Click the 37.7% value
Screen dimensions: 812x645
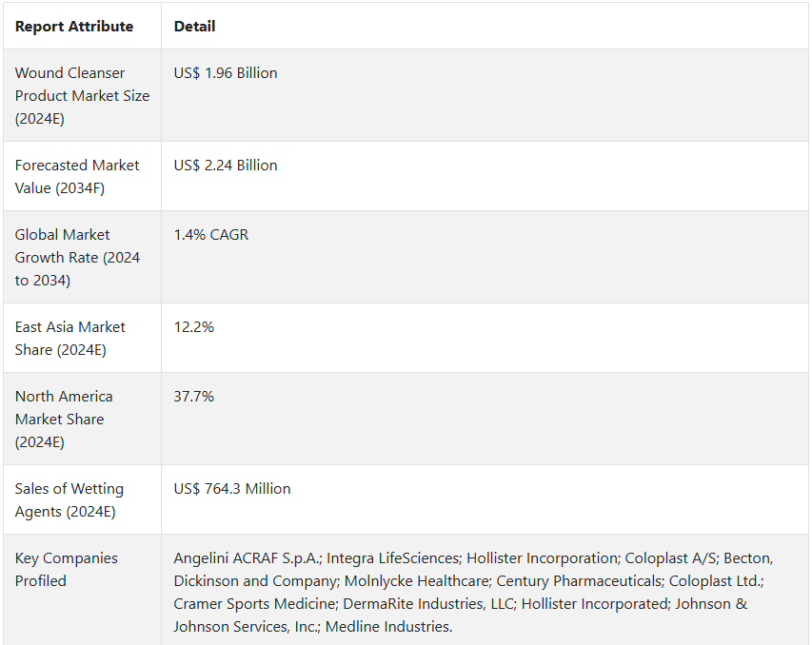193,396
